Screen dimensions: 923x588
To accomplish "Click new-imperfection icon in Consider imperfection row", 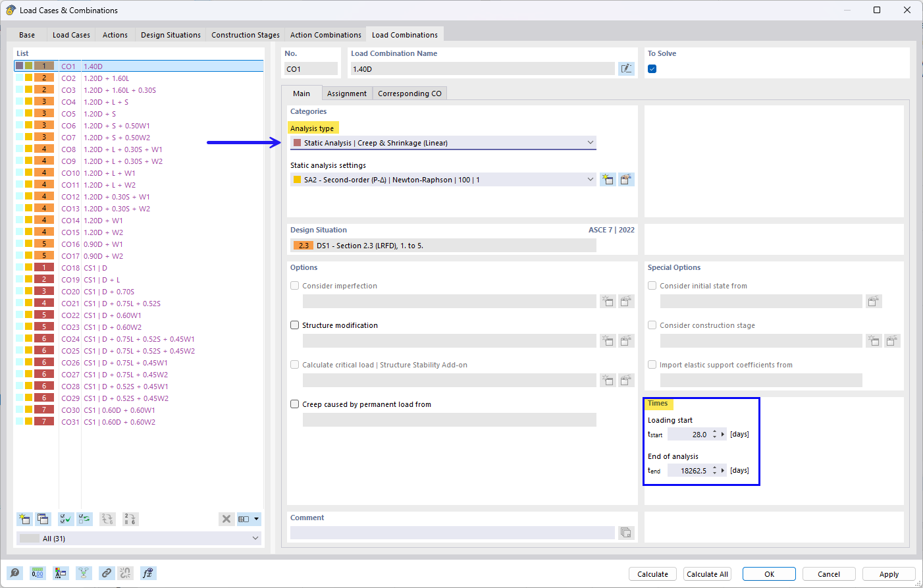I will click(608, 301).
